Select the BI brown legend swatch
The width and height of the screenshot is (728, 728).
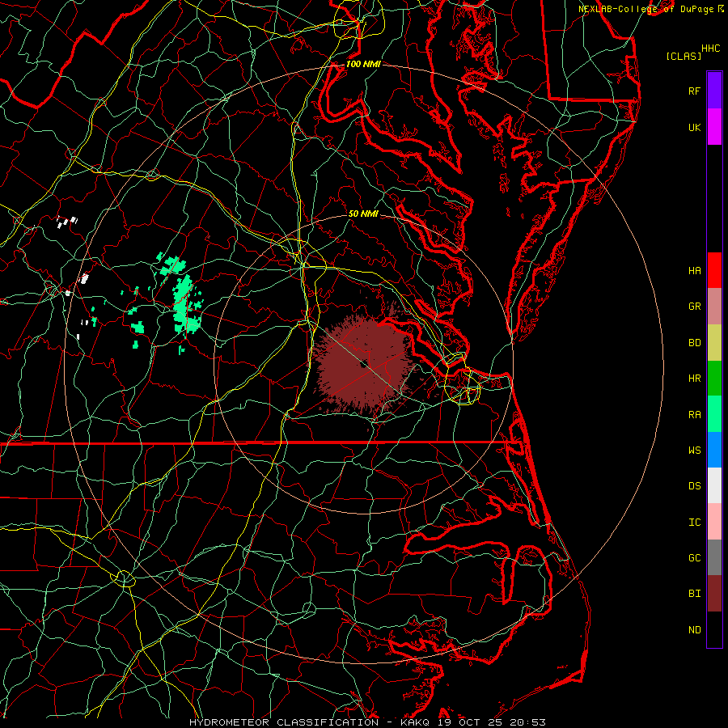(x=714, y=594)
